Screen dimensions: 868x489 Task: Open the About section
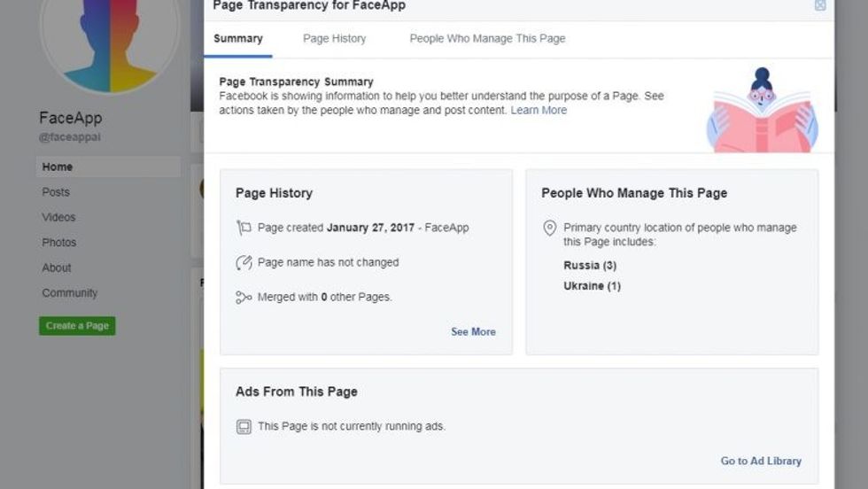(x=57, y=268)
